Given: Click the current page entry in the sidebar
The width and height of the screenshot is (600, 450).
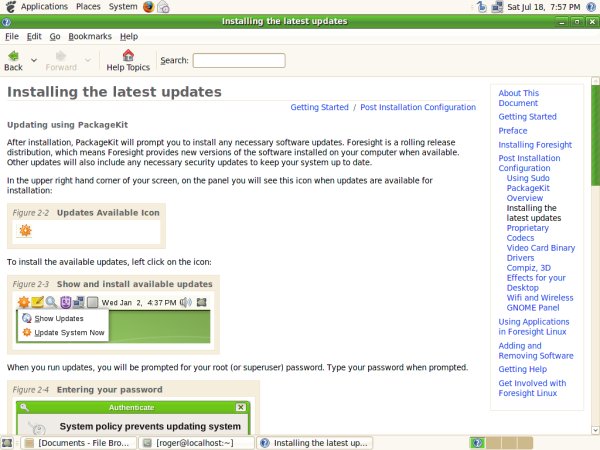Looking at the screenshot, I should tap(533, 213).
